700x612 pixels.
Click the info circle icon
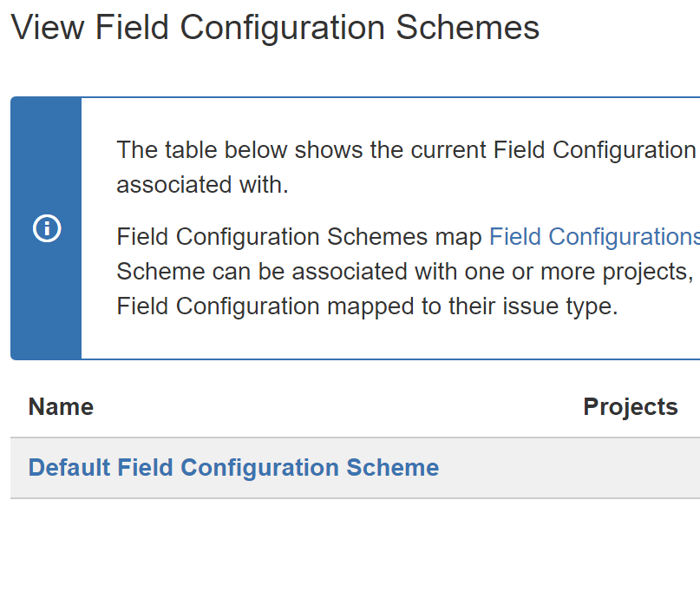point(47,228)
